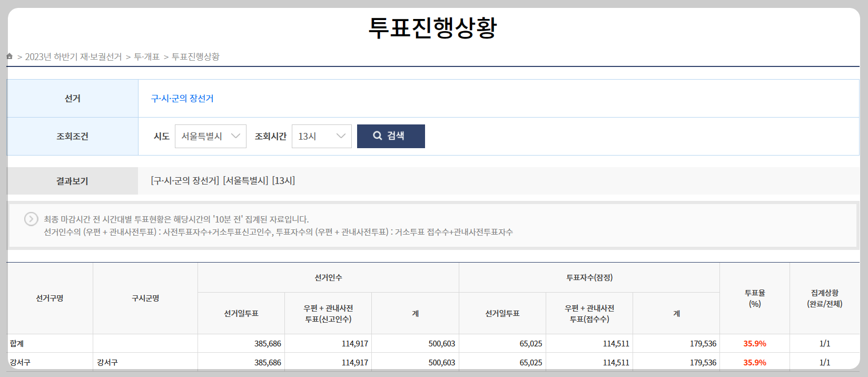Click the 선거인수 group header
Viewport: 868px width, 377px height.
pos(328,277)
